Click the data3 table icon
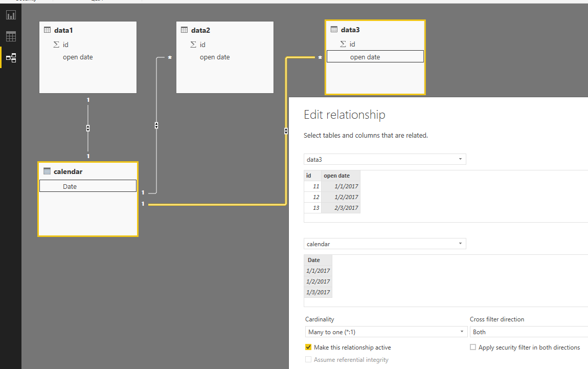588x369 pixels. tap(334, 29)
